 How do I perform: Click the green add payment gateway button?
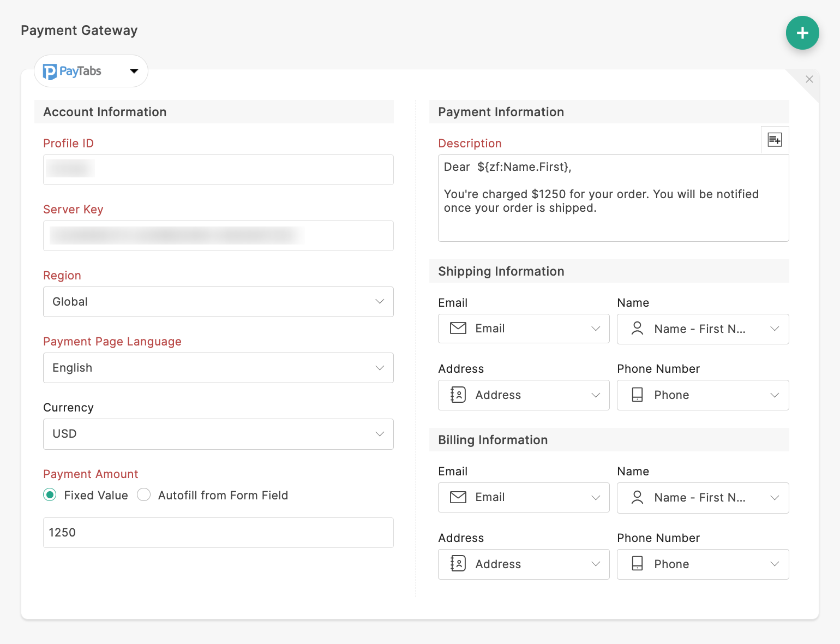coord(802,33)
